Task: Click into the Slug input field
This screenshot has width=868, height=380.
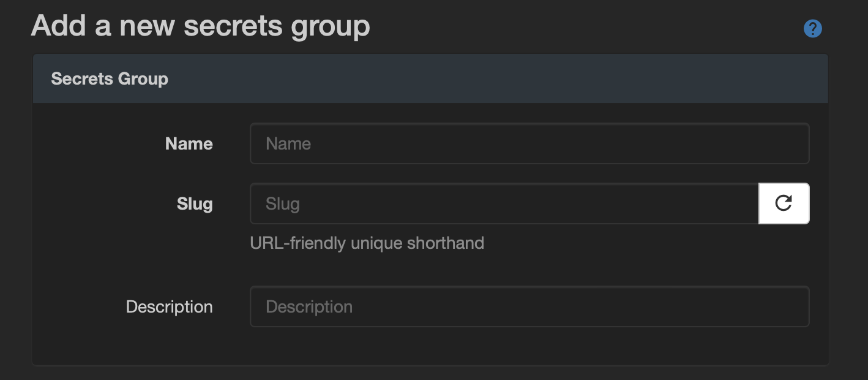Action: pyautogui.click(x=504, y=203)
